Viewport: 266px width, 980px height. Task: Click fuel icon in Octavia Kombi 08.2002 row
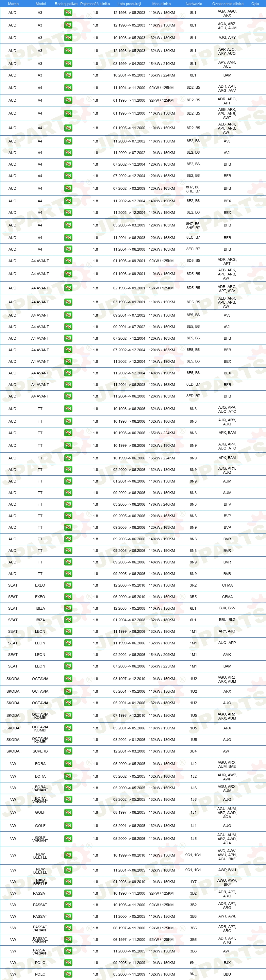(68, 740)
